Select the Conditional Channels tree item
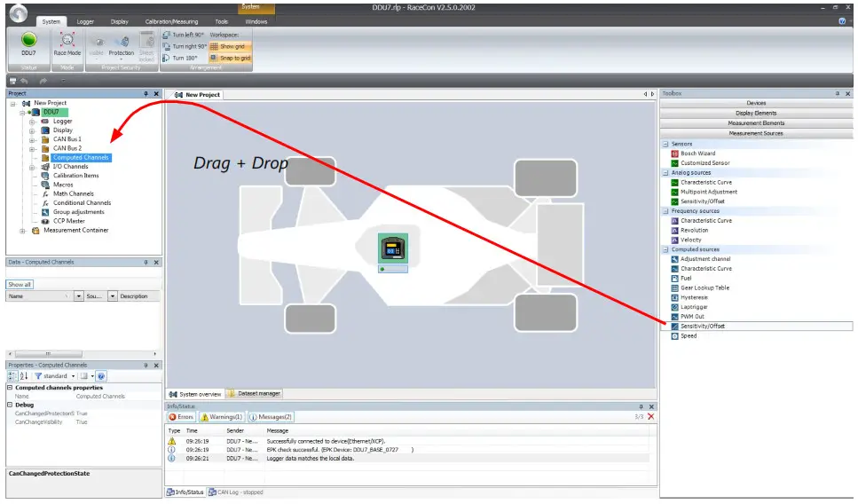This screenshot has width=858, height=504. 83,203
